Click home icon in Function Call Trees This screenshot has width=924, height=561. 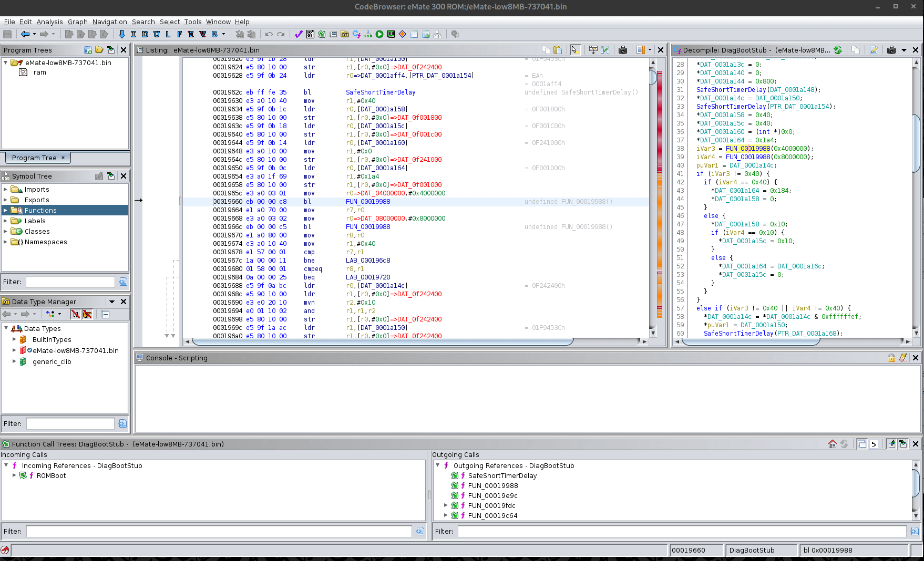(833, 444)
